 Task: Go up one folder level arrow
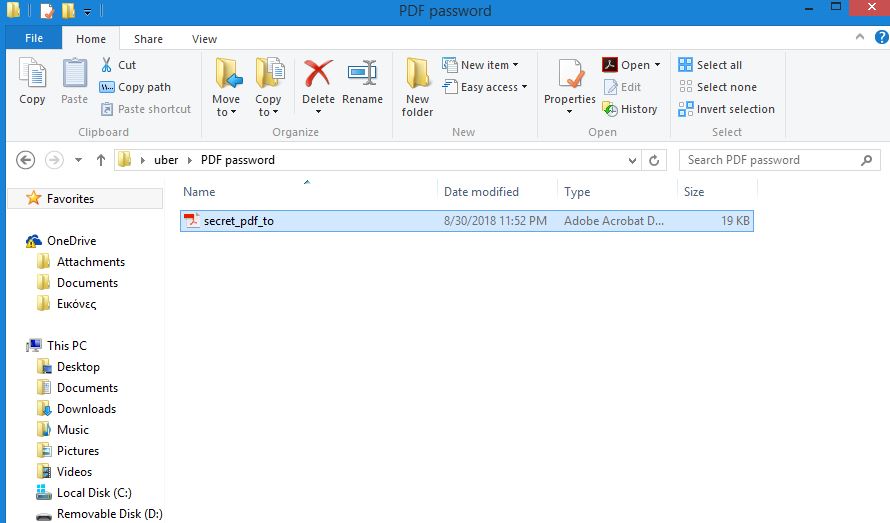(100, 160)
